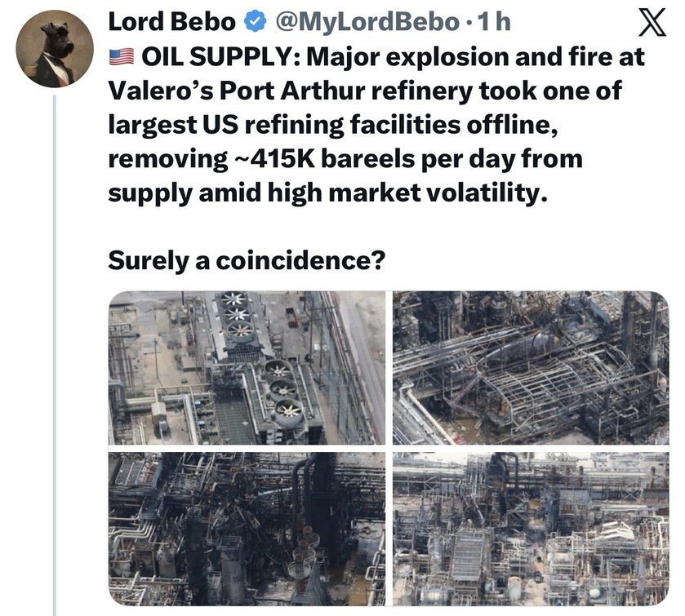Image resolution: width=685 pixels, height=616 pixels.
Task: Click the US flag emoji
Action: pos(121,57)
